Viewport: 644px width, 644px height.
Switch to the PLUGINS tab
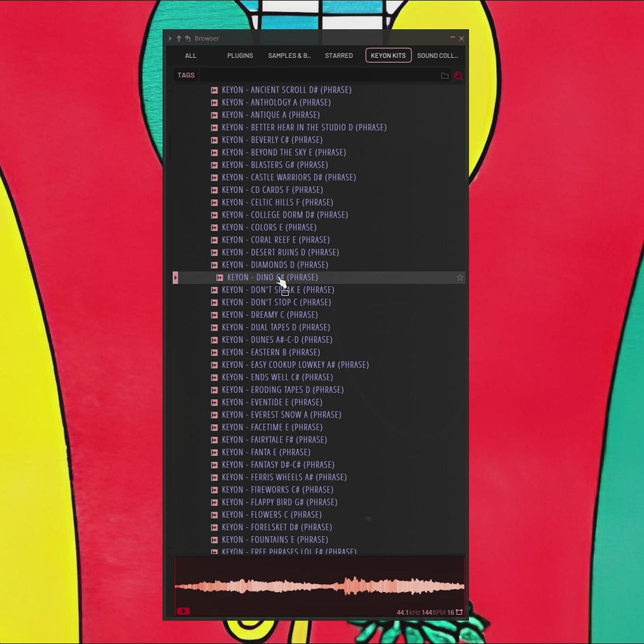click(x=240, y=55)
